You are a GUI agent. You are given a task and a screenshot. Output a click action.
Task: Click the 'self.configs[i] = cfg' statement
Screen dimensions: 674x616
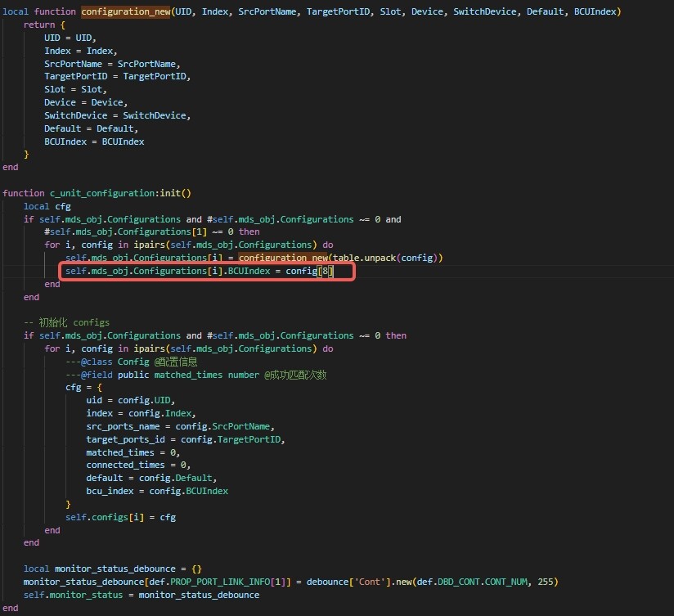pyautogui.click(x=120, y=517)
